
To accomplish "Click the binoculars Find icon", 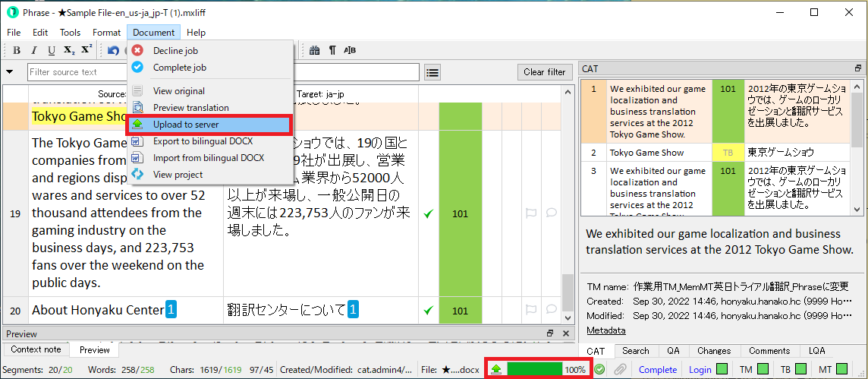I will coord(315,51).
